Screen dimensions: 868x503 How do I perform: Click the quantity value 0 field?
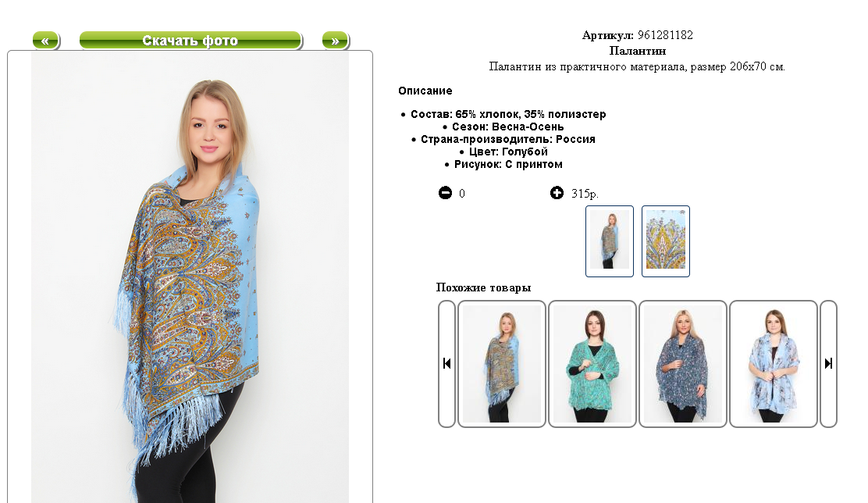(x=462, y=194)
